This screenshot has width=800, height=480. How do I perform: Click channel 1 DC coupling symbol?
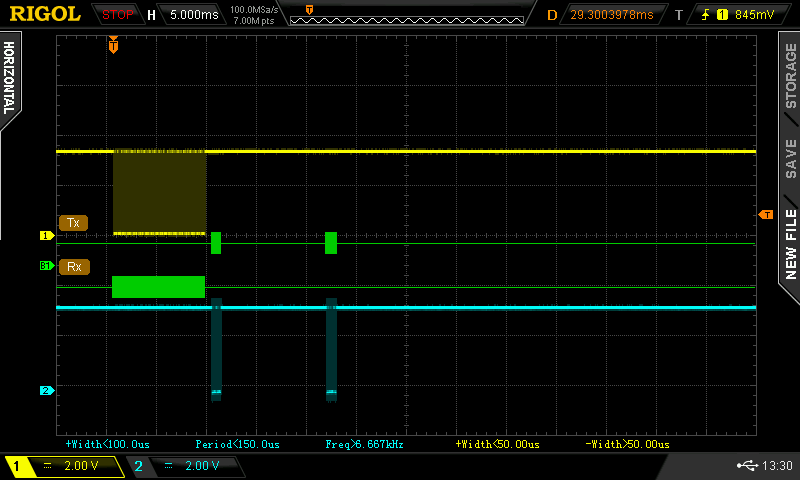(47, 466)
